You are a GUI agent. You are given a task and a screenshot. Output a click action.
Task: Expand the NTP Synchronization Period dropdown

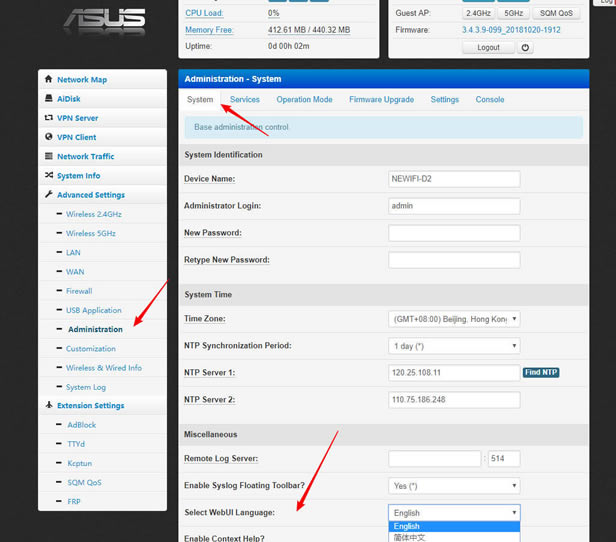(454, 346)
